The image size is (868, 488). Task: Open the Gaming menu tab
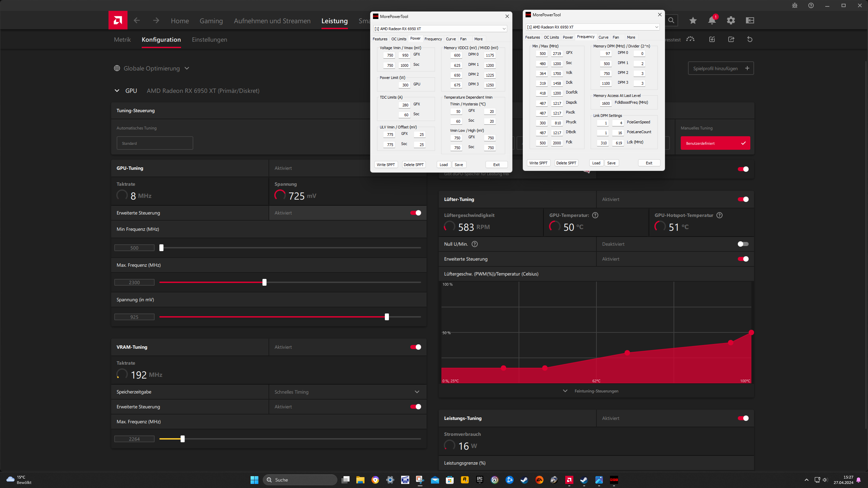(x=211, y=21)
